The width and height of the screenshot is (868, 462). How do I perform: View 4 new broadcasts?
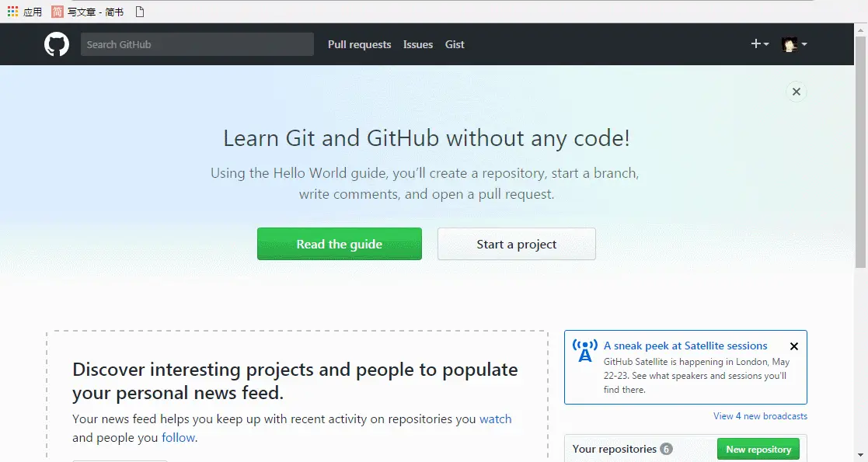coord(760,416)
